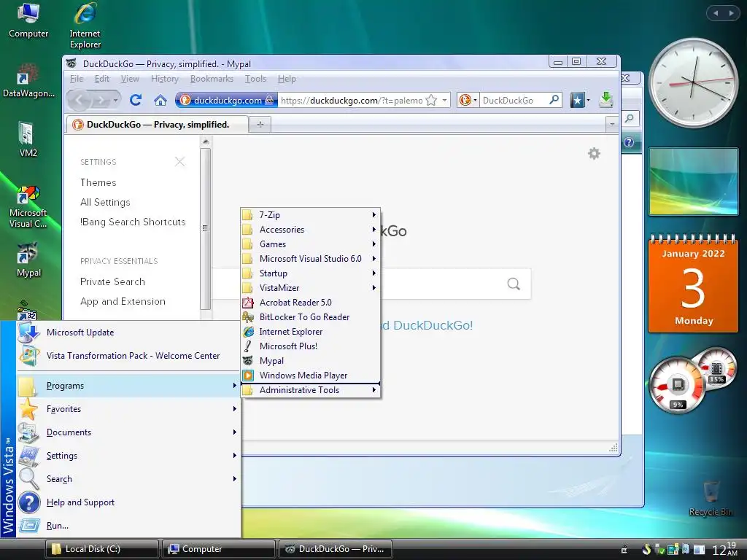This screenshot has width=747, height=560.
Task: Open the View menu in Mypal
Action: pyautogui.click(x=130, y=79)
